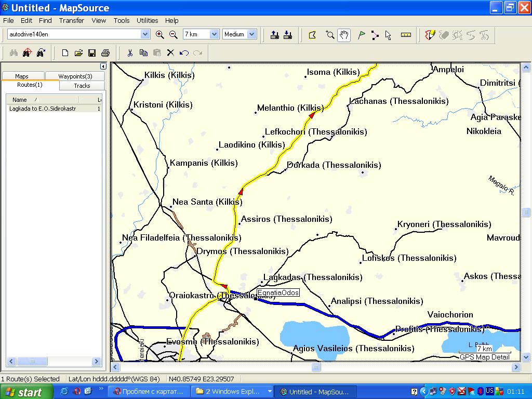Click the Find Nearest Places icon
The image size is (532, 399).
point(27,52)
